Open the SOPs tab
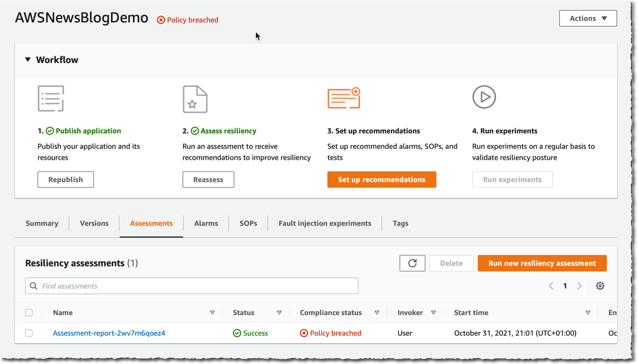The height and width of the screenshot is (364, 638). pyautogui.click(x=248, y=224)
